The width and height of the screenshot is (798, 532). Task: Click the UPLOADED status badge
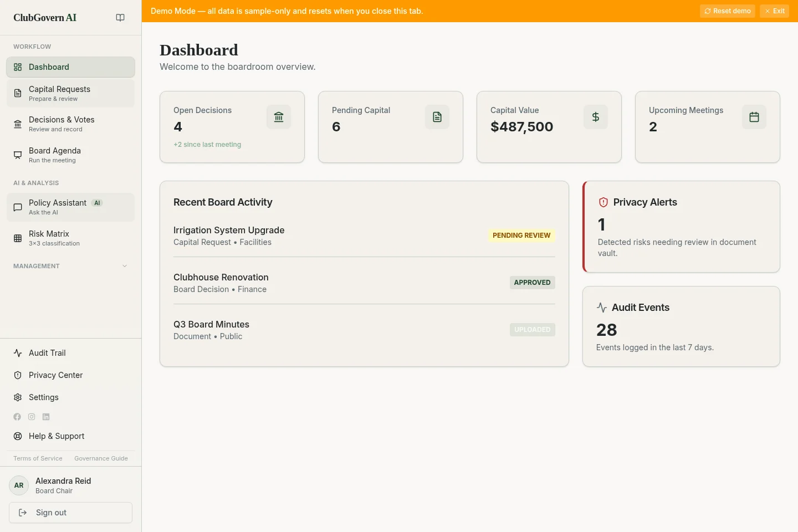tap(532, 330)
